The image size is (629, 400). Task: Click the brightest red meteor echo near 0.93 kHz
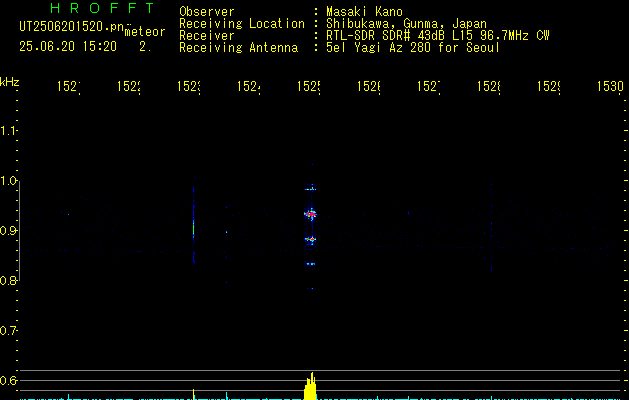click(x=310, y=214)
